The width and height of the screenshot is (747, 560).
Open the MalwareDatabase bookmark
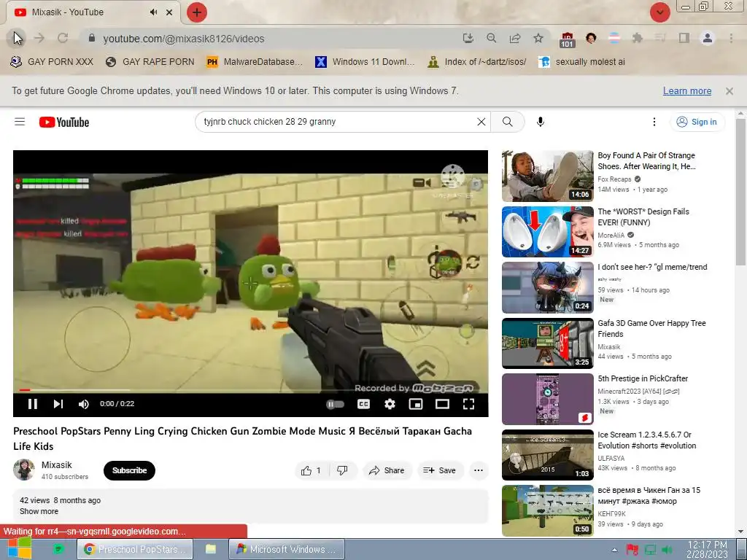pyautogui.click(x=255, y=62)
